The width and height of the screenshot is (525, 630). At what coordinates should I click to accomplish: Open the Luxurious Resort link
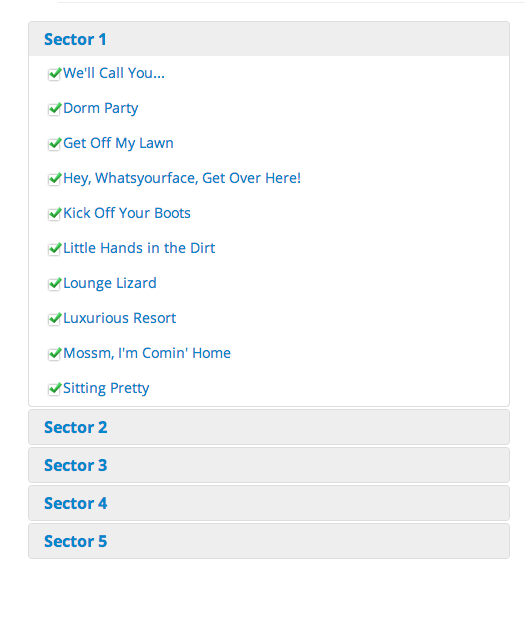119,318
